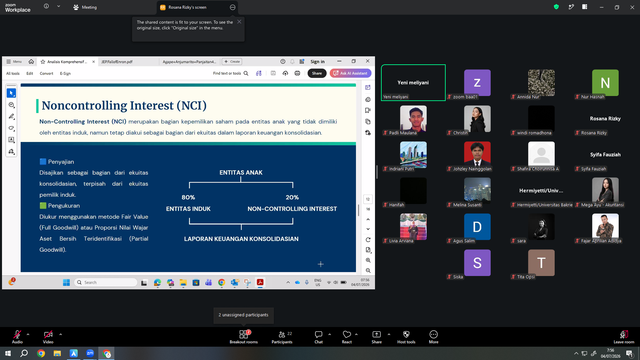
Task: Expand the Chat options arrow
Action: coord(329,334)
